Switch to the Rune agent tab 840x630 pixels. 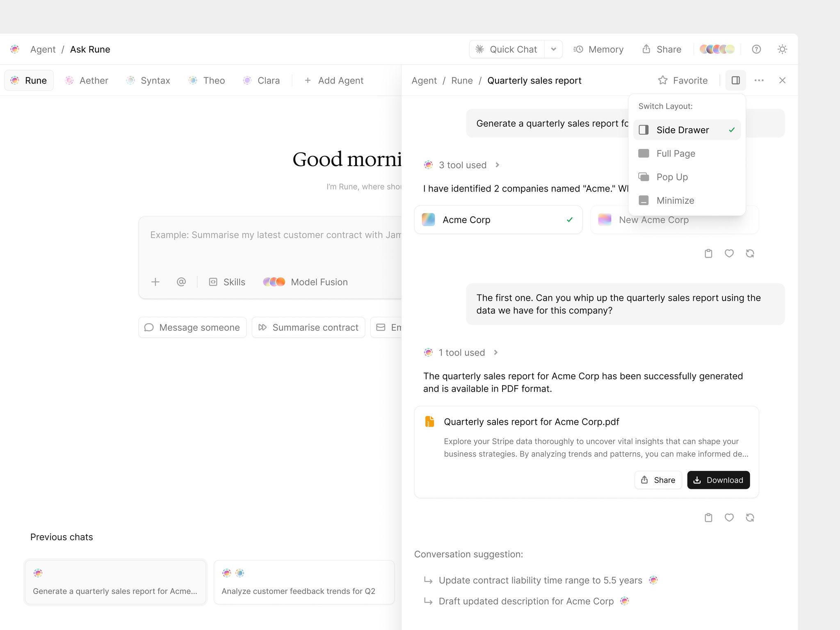point(29,80)
